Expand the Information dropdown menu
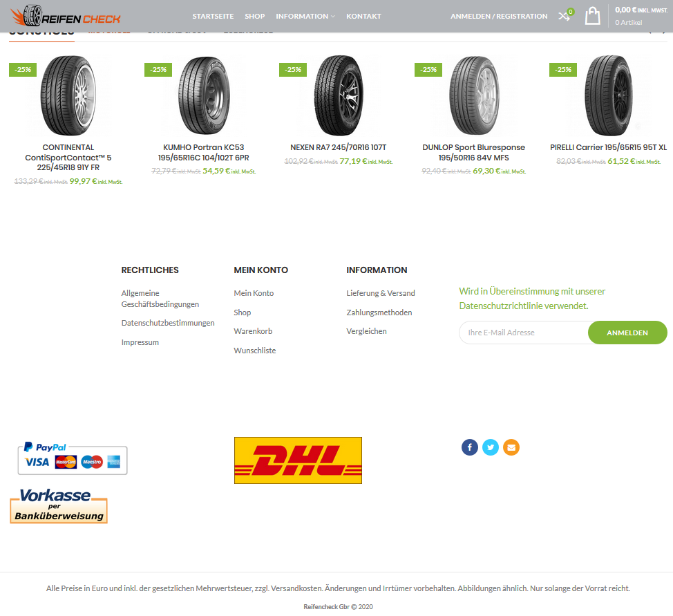 click(x=305, y=17)
